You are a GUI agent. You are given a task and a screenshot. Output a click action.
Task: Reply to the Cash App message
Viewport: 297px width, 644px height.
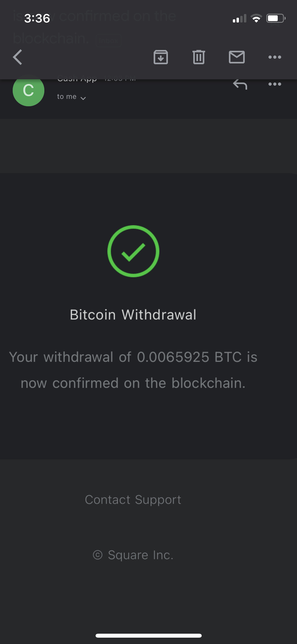pyautogui.click(x=240, y=85)
